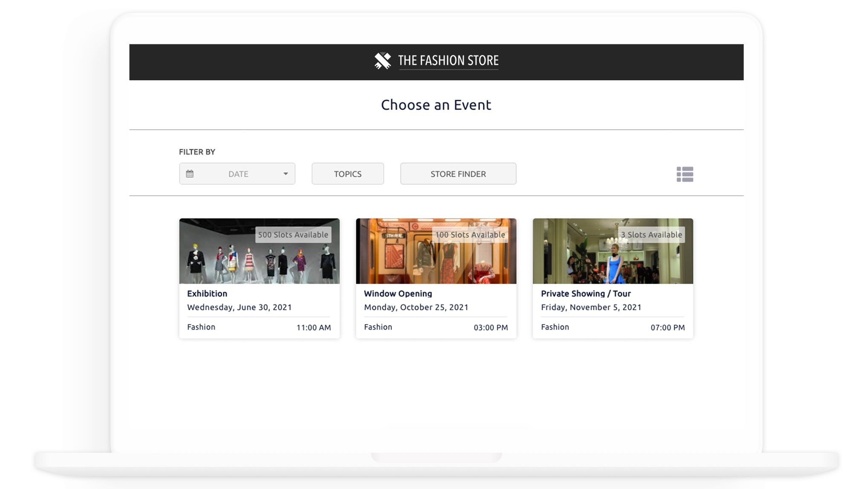Click date Wednesday, June 30, 2021
The width and height of the screenshot is (868, 489).
tap(240, 307)
